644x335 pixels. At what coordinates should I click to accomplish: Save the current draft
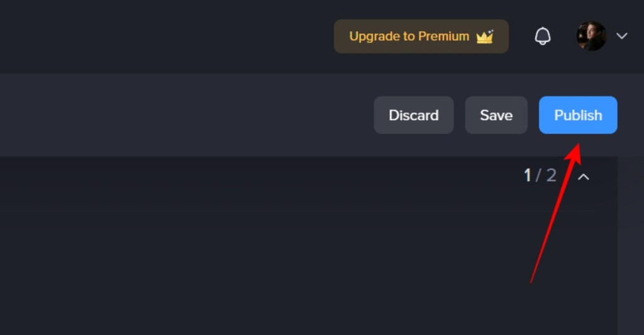point(496,115)
